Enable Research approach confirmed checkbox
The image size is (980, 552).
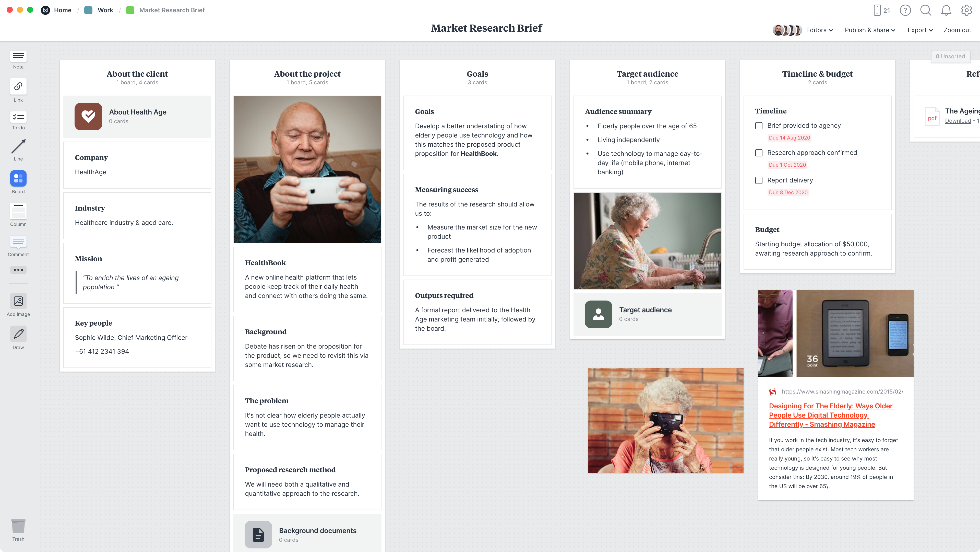pos(759,152)
